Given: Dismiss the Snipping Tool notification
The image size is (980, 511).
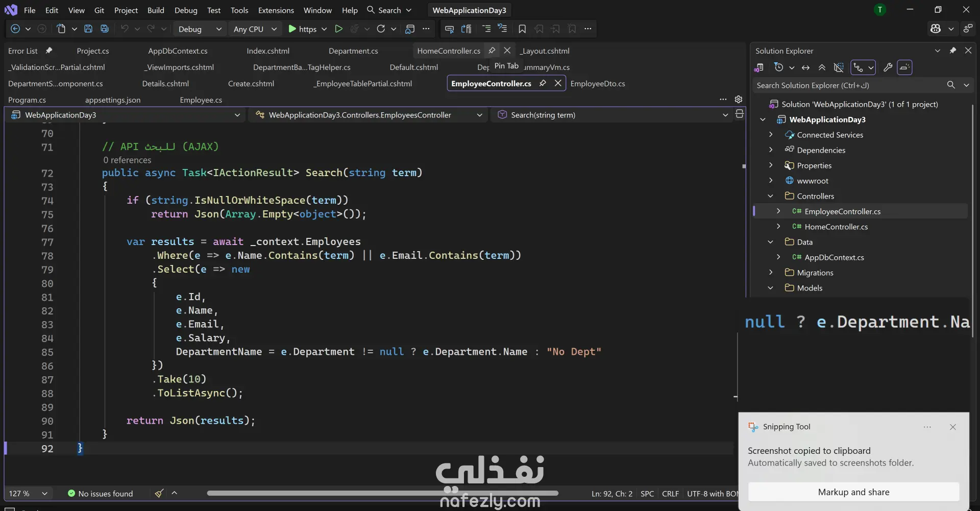Looking at the screenshot, I should [x=952, y=427].
